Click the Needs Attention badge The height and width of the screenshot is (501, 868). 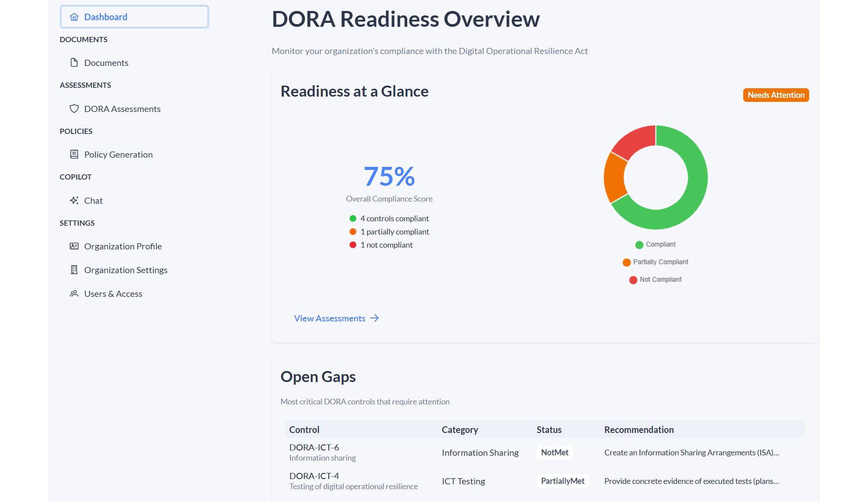pos(776,95)
